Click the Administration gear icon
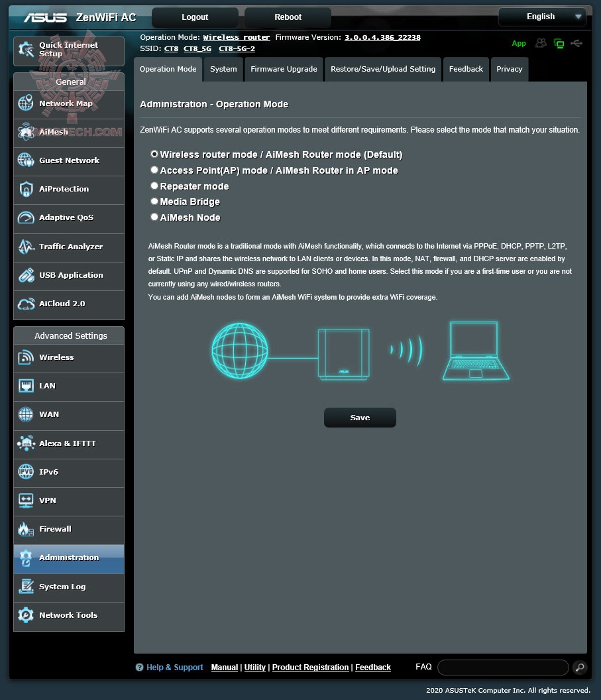Screen dimensions: 601x700 click(26, 557)
